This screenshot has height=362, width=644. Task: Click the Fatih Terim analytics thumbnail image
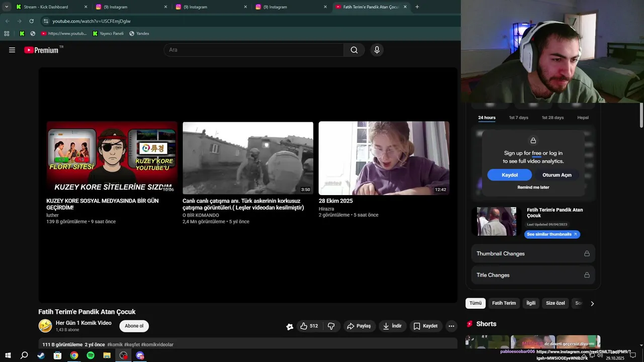[497, 221]
